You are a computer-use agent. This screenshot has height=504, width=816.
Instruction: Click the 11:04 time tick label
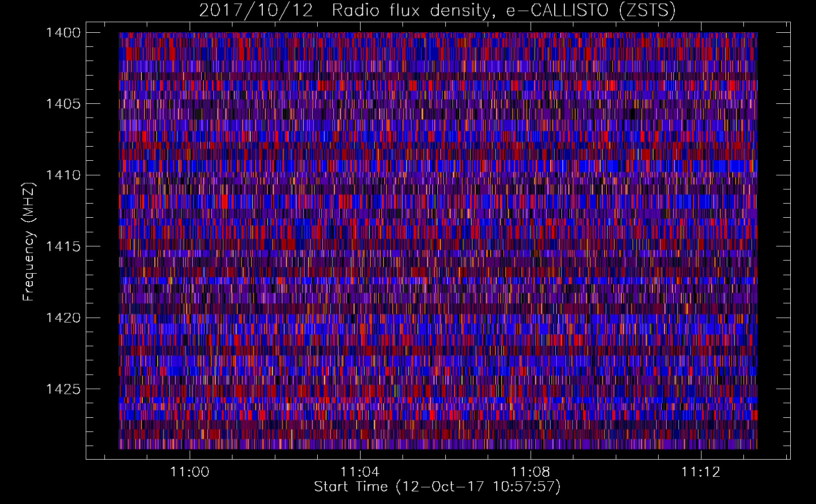pyautogui.click(x=360, y=472)
